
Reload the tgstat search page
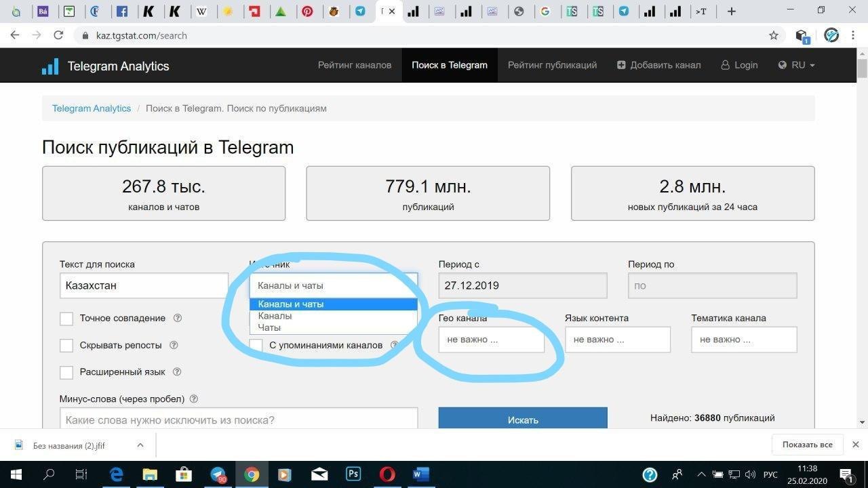(58, 35)
